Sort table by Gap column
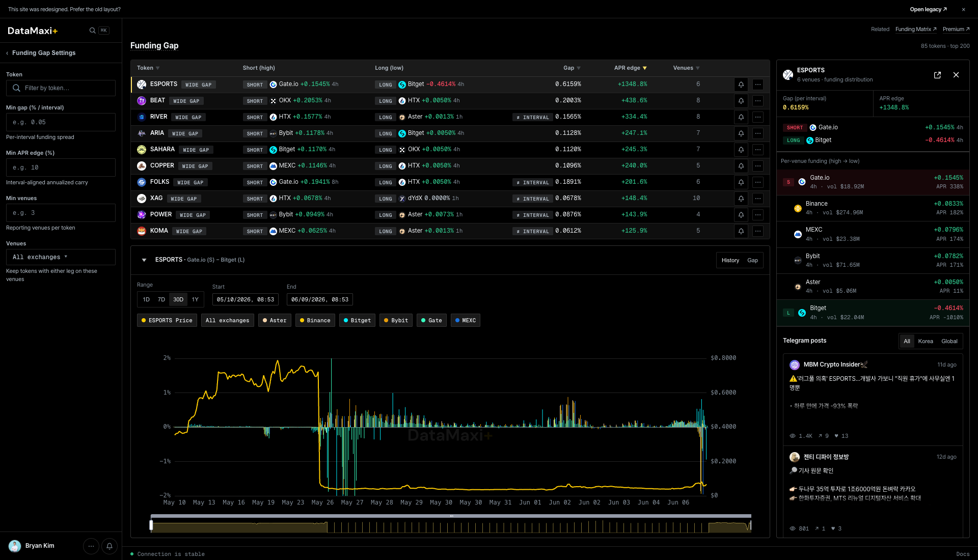Image resolution: width=978 pixels, height=560 pixels. coord(572,68)
